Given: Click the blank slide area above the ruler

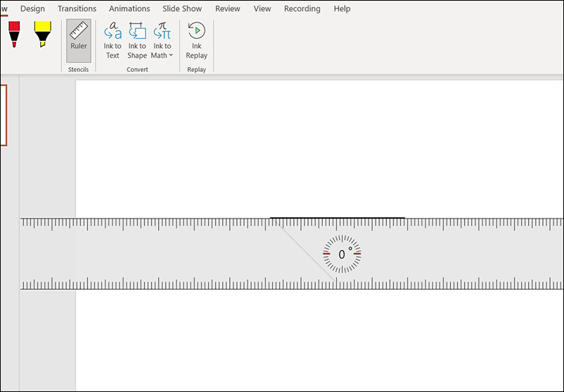Looking at the screenshot, I should pos(317,148).
